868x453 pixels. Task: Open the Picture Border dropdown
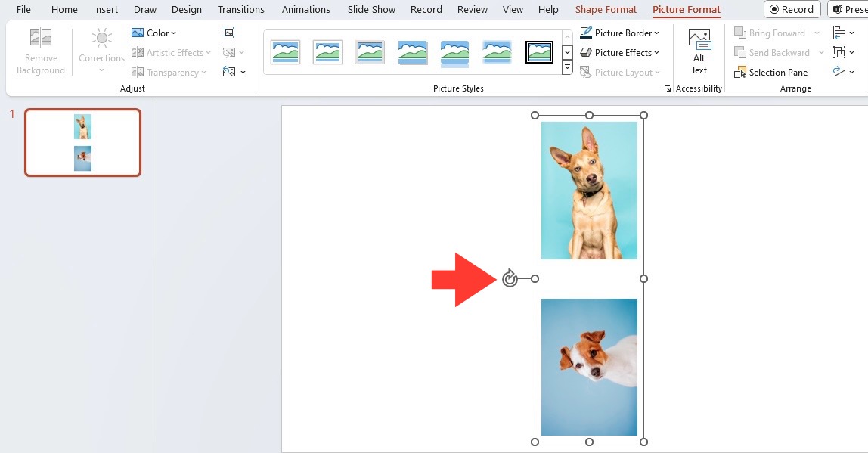(619, 33)
